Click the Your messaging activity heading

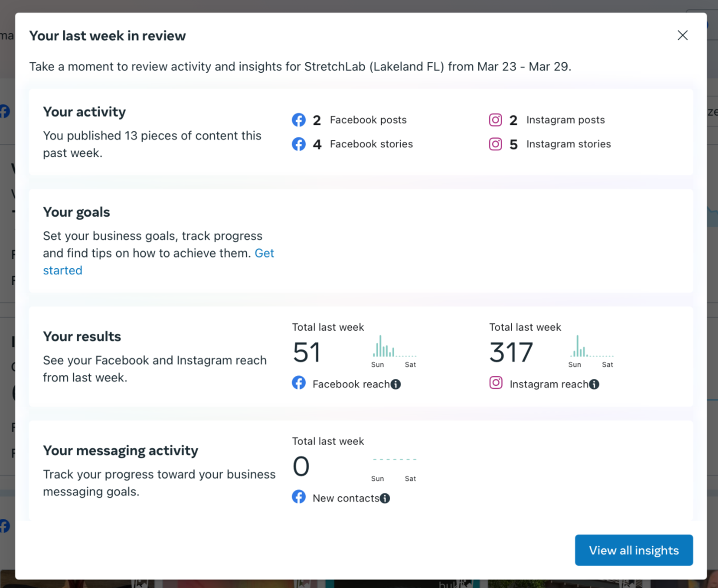[x=121, y=451]
